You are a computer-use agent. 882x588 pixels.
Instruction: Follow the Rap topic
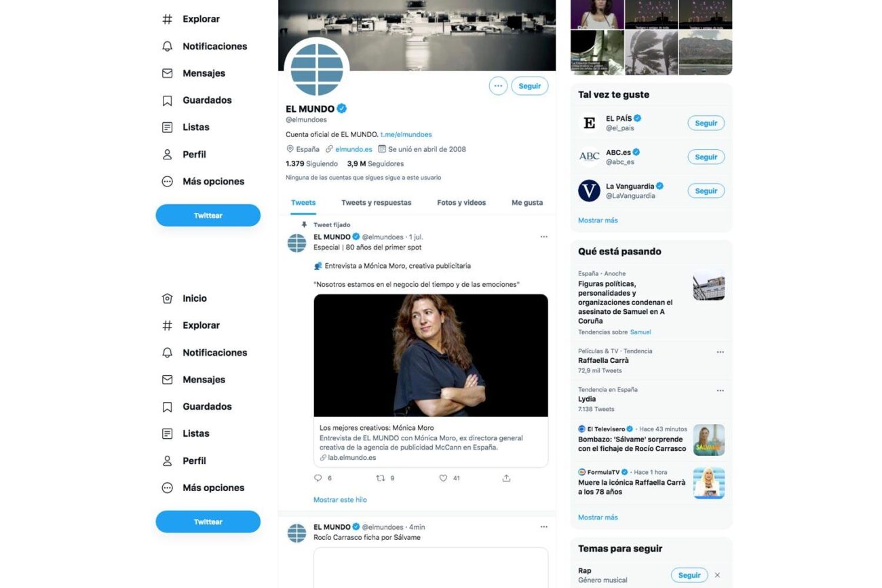pyautogui.click(x=689, y=575)
